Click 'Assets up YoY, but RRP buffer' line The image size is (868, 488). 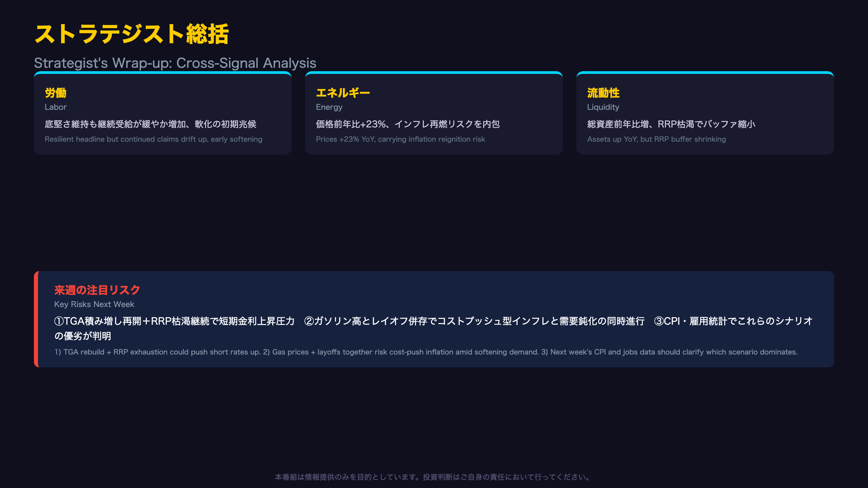coord(656,139)
